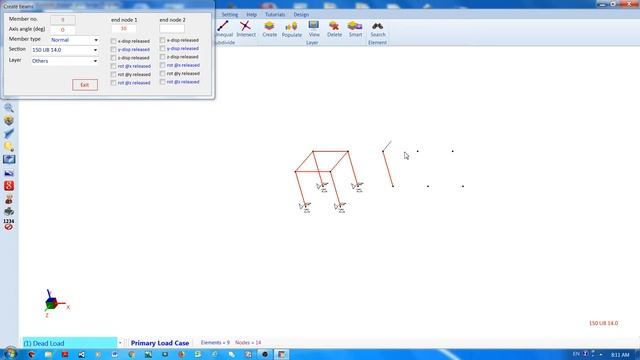This screenshot has height=360, width=640.
Task: Click the small blue landscape sidebar icon
Action: click(9, 173)
